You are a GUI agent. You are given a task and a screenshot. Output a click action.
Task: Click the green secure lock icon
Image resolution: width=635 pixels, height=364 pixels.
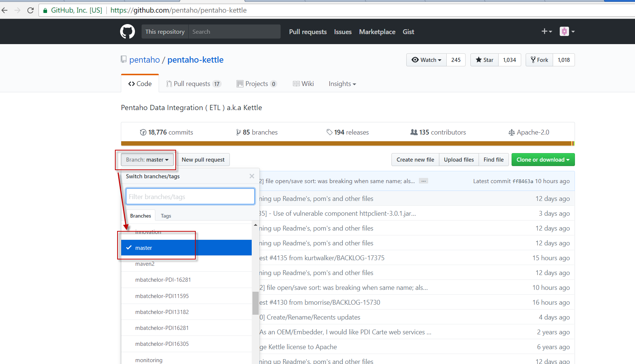click(45, 10)
